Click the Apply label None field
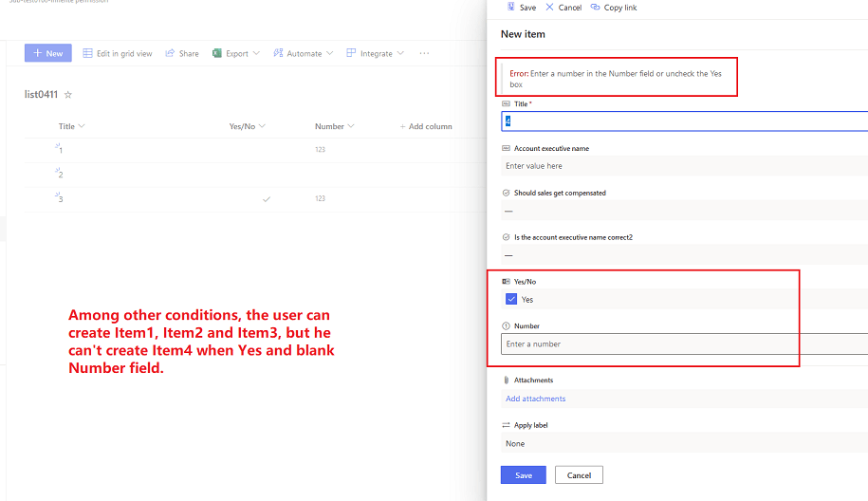Image resolution: width=868 pixels, height=501 pixels. [x=684, y=443]
